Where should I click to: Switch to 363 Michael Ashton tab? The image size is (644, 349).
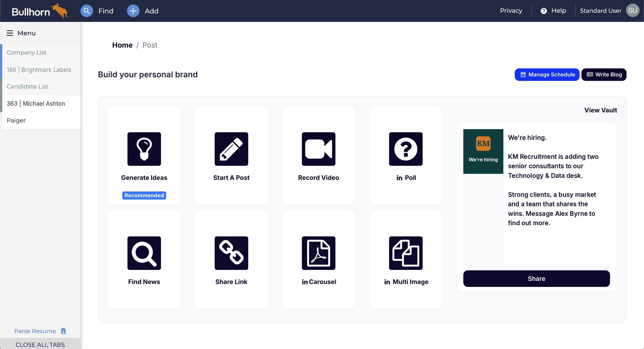(x=41, y=103)
